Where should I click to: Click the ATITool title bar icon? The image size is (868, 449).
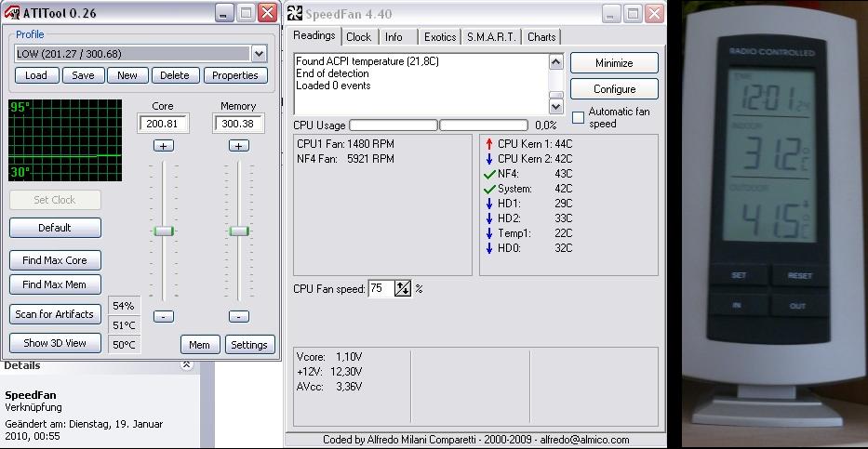tap(11, 13)
